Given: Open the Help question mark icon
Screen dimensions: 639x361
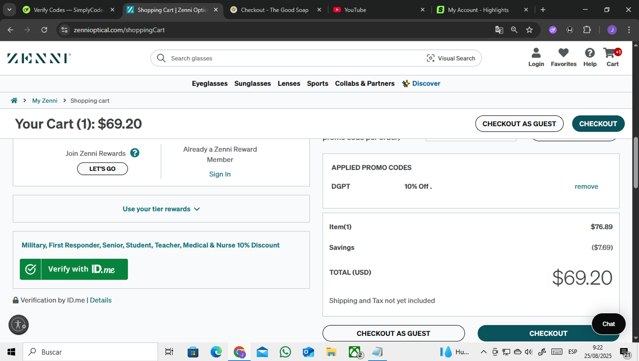Looking at the screenshot, I should [589, 53].
